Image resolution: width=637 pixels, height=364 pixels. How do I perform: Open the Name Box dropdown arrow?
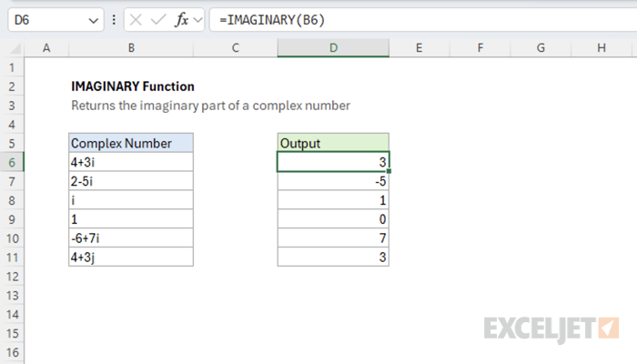click(94, 20)
